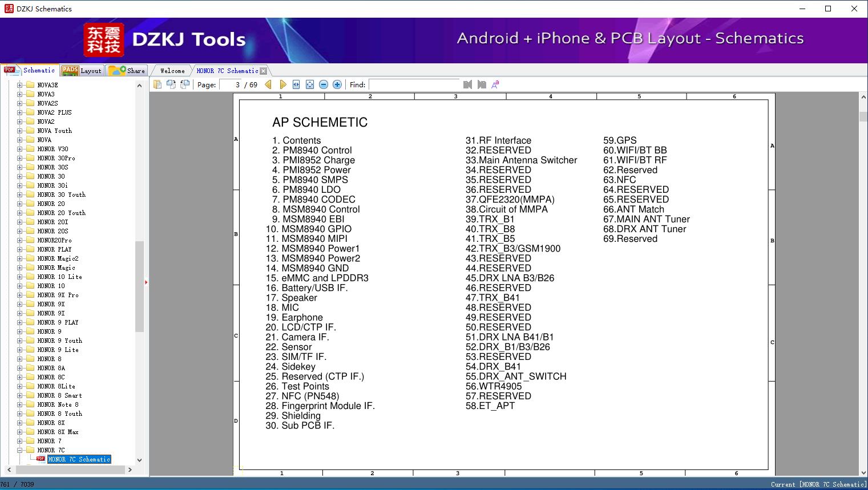The height and width of the screenshot is (490, 868).
Task: Expand the NOVA3E folder
Action: click(x=20, y=85)
